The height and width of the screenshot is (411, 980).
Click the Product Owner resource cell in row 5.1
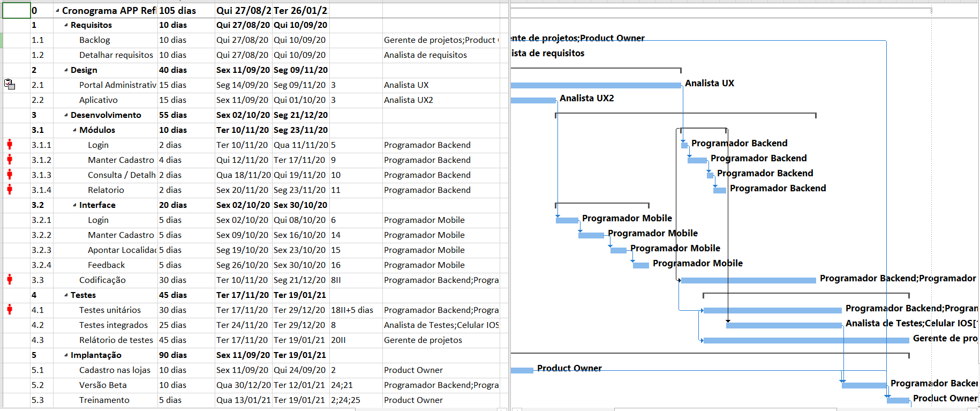coord(441,370)
